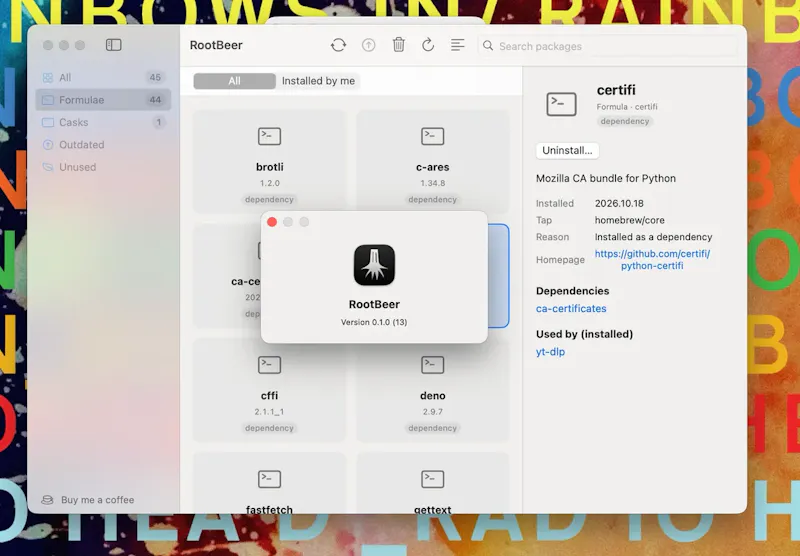Click the clockwise reload toolbar icon
This screenshot has height=556, width=800.
point(428,45)
